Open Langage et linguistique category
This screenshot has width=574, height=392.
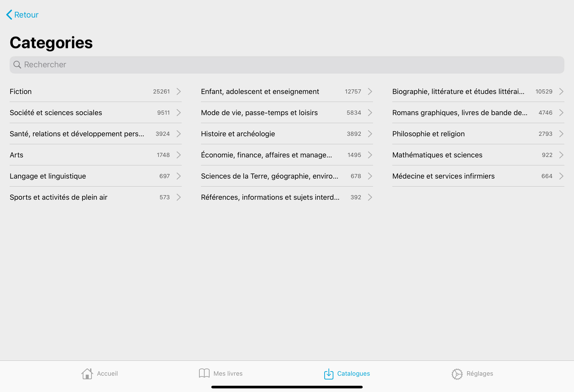48,176
